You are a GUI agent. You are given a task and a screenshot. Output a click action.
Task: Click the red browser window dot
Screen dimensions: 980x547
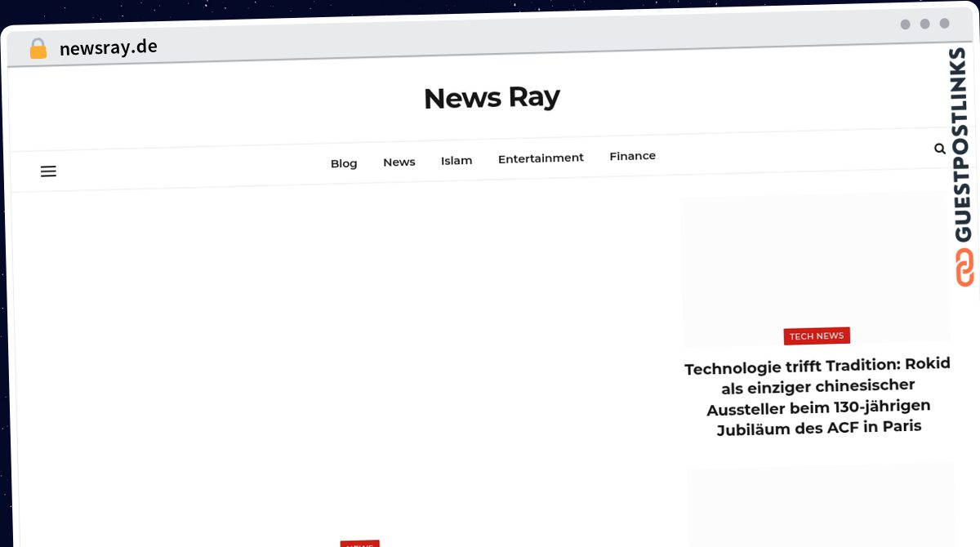(906, 24)
